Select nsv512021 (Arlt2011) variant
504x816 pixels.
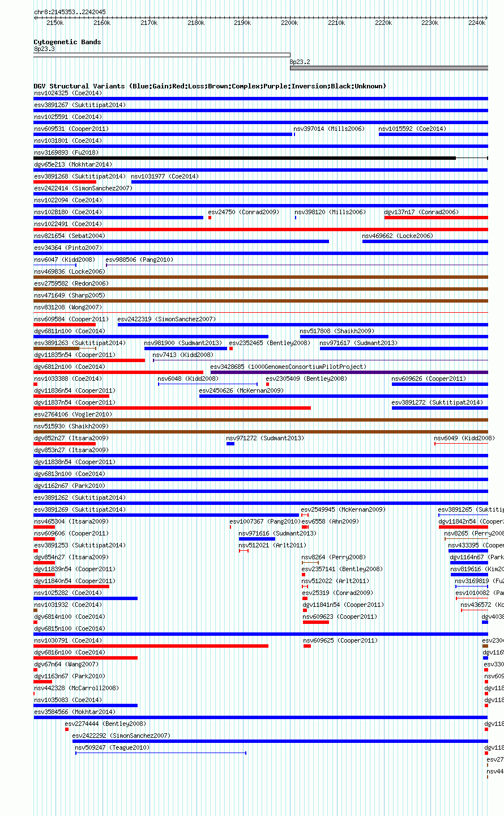point(244,551)
